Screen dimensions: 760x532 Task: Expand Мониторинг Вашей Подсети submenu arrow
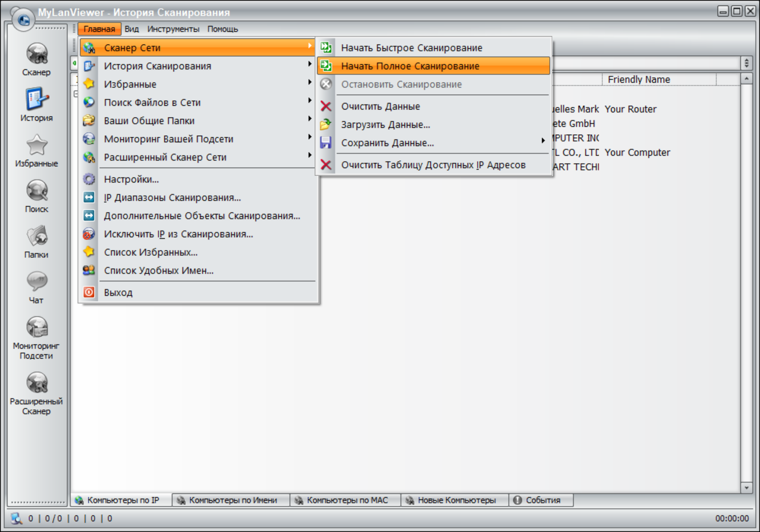(310, 137)
